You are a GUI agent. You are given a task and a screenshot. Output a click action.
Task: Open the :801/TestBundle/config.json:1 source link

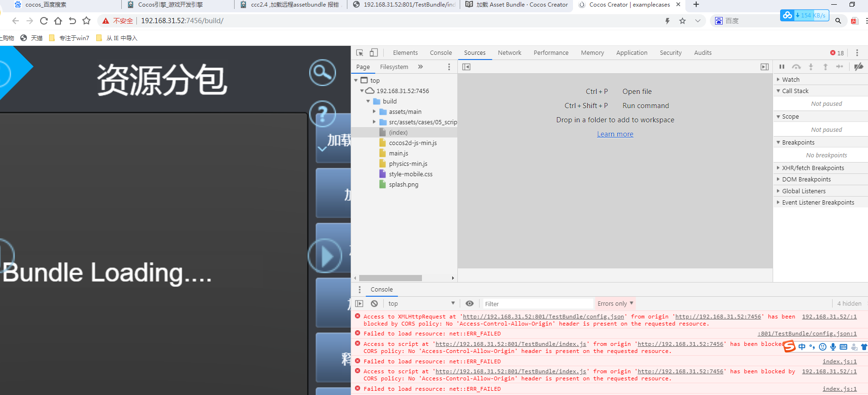tap(807, 334)
